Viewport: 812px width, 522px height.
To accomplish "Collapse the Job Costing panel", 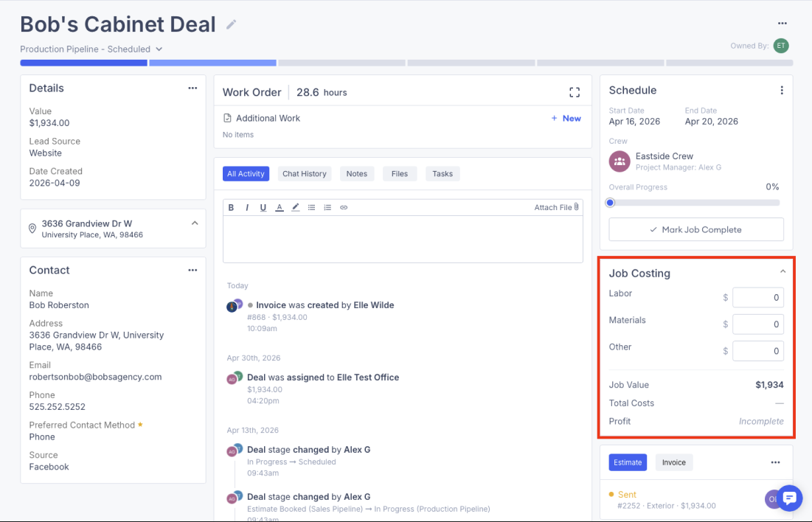I will (x=782, y=272).
